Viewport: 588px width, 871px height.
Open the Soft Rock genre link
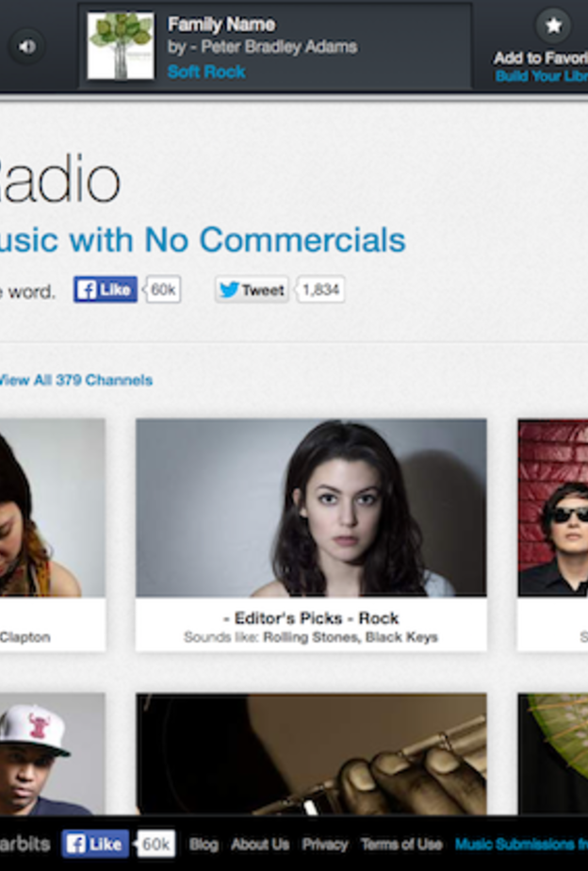(x=206, y=72)
